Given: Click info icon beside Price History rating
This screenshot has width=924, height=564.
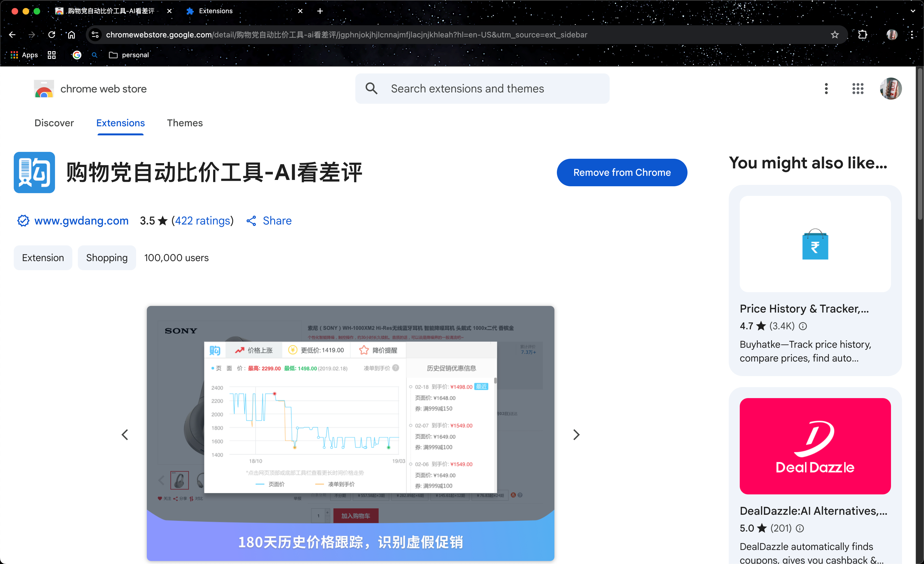Looking at the screenshot, I should (x=802, y=326).
